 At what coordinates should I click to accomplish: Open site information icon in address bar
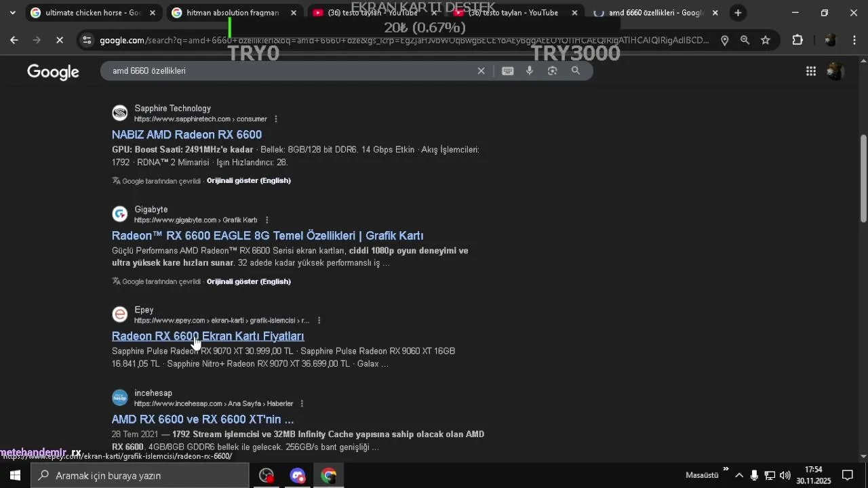(86, 40)
